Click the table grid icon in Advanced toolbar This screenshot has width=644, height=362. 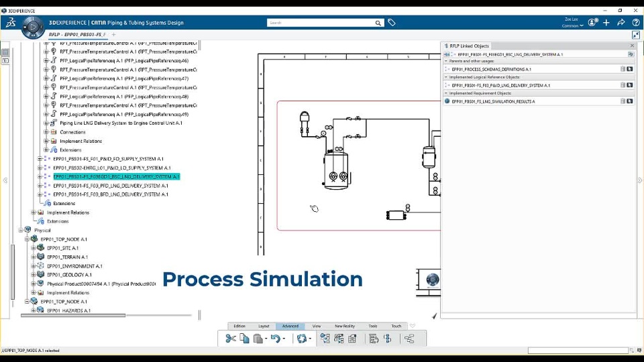point(352,339)
